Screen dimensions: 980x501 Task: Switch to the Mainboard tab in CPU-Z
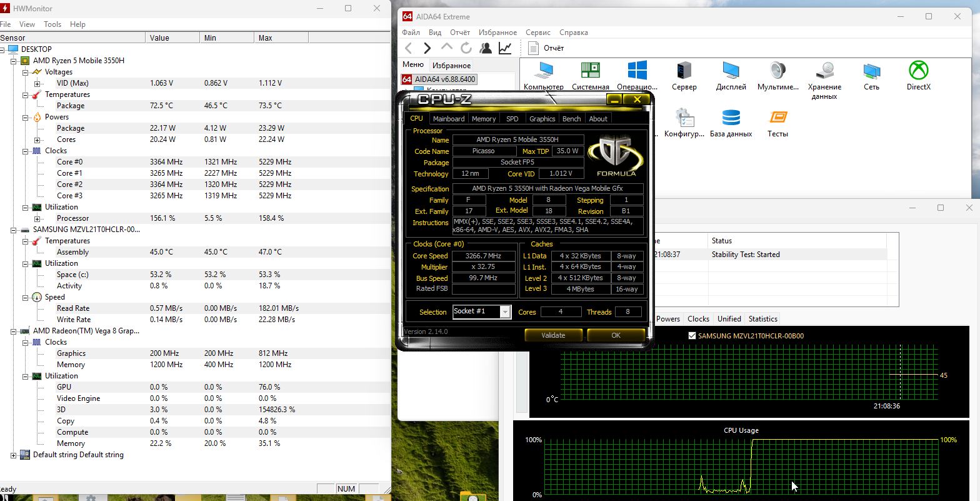point(449,119)
